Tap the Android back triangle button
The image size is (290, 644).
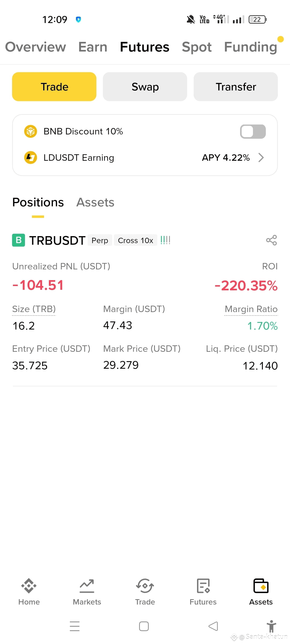pos(213,626)
